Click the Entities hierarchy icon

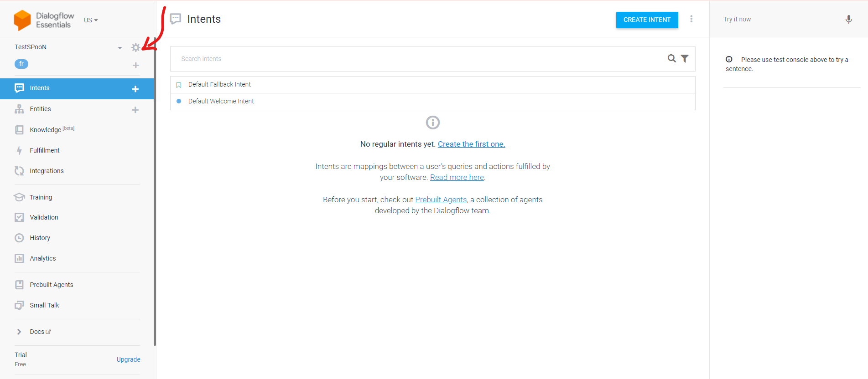19,109
